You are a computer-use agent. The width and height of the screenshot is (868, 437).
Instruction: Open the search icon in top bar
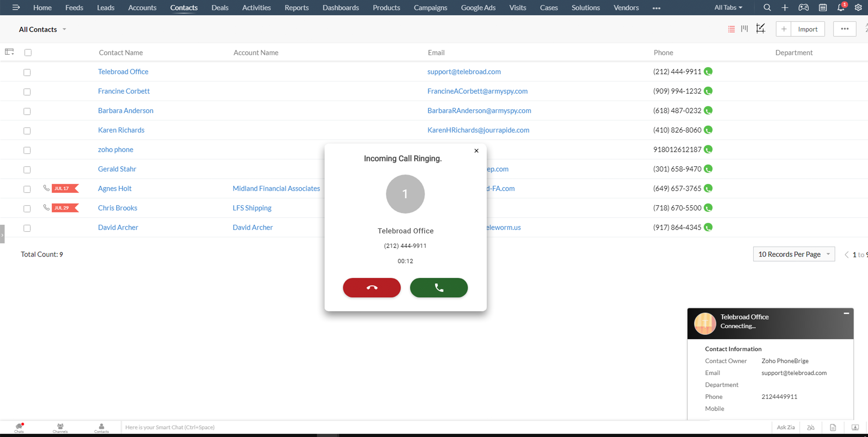[767, 8]
